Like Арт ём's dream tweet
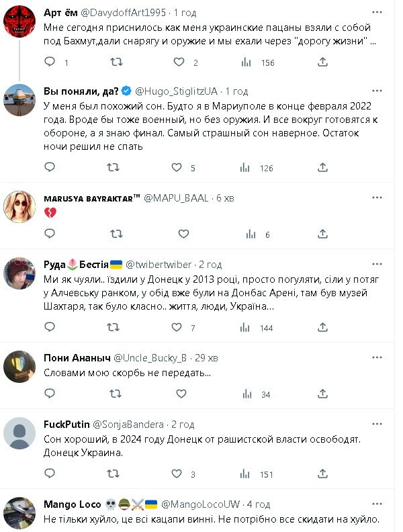The width and height of the screenshot is (403, 532). (179, 62)
